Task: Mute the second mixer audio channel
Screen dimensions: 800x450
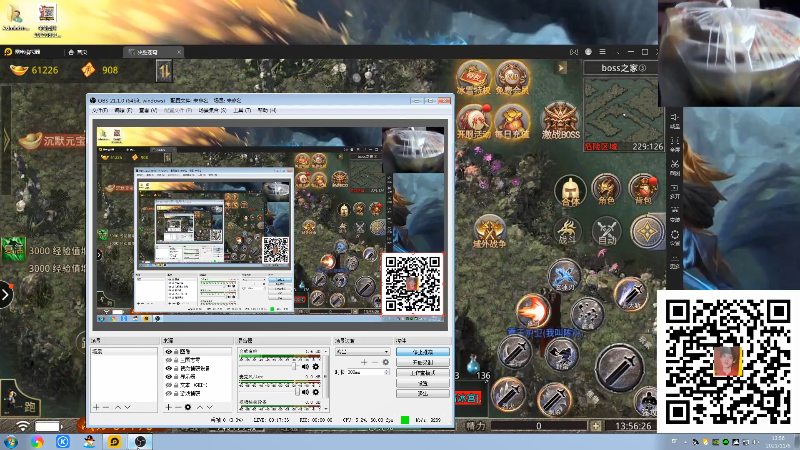Action: 305,392
